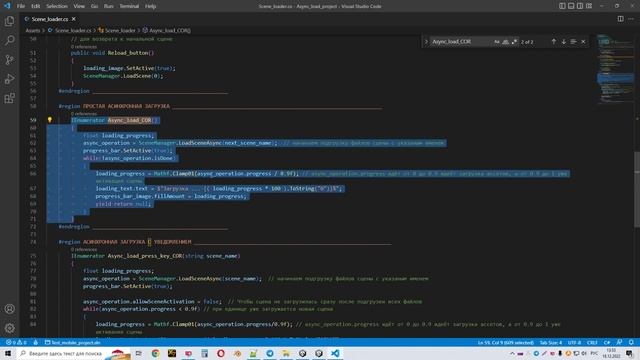Close the Scene_loader.cs tab
This screenshot has width=640, height=360.
click(x=73, y=19)
